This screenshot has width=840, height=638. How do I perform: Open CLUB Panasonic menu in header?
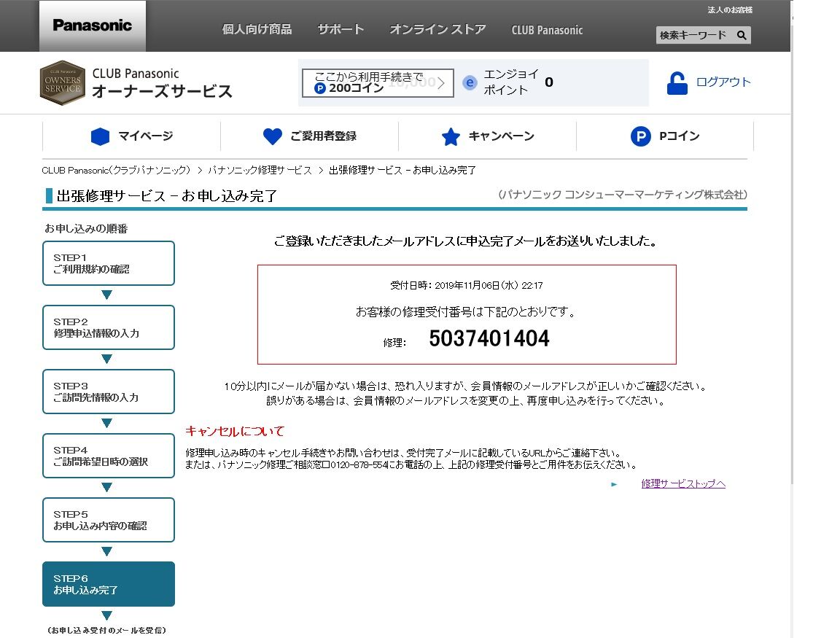547,30
